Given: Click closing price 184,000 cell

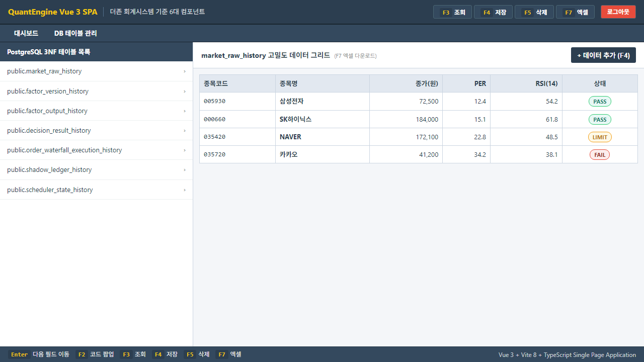Looking at the screenshot, I should coord(406,119).
